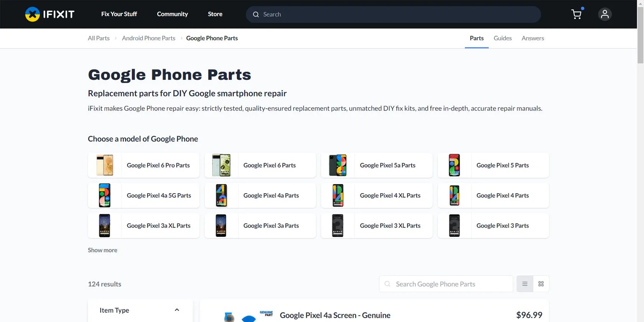Click the Google Phone Parts breadcrumb

(212, 38)
